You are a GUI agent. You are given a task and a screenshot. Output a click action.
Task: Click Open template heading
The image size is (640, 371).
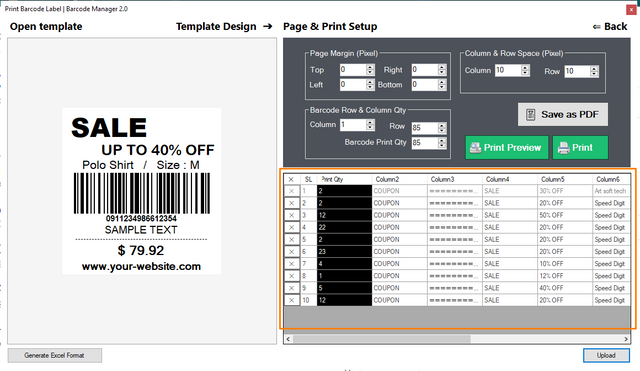46,27
